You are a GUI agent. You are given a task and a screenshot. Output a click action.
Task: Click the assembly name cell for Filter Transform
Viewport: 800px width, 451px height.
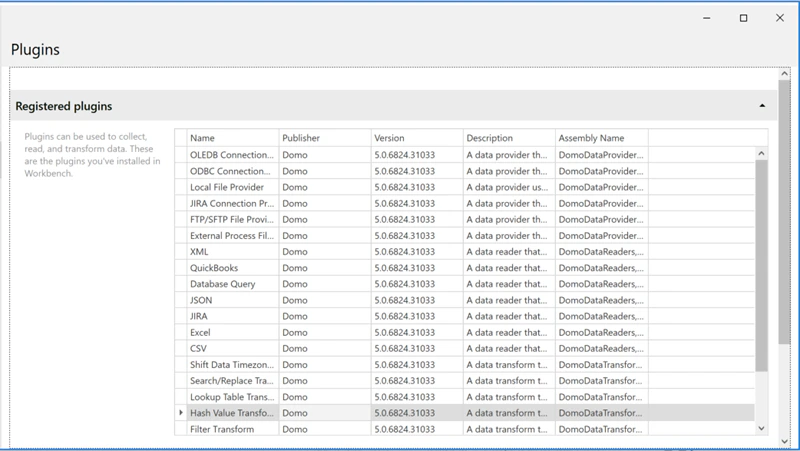coord(602,429)
